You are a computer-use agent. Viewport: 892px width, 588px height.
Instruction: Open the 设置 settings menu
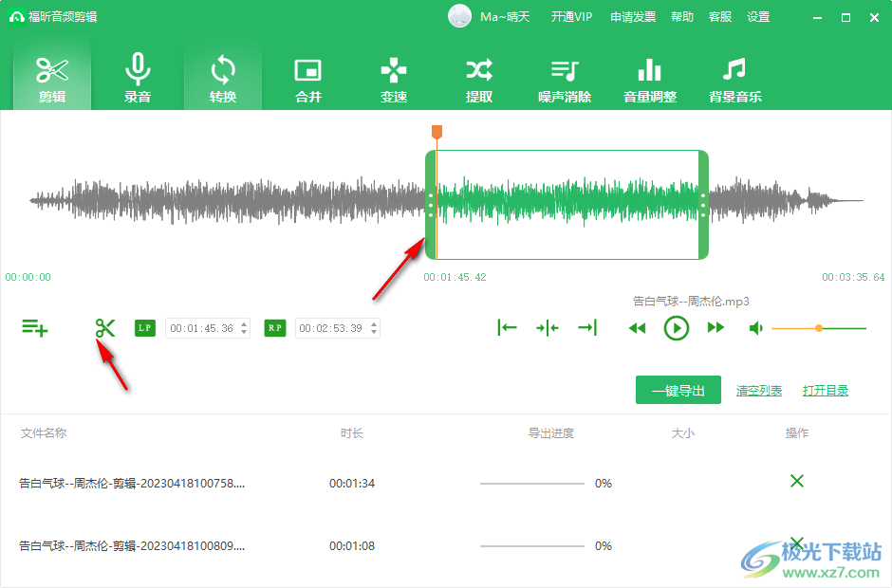[x=758, y=17]
